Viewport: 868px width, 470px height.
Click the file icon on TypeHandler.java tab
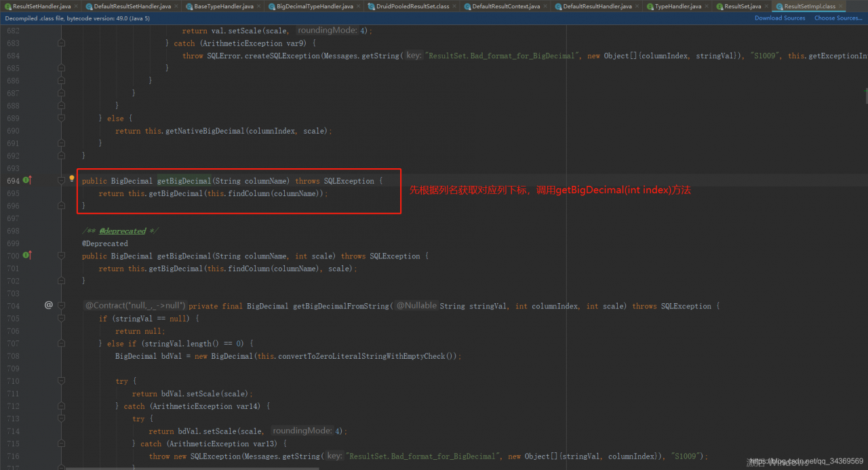[650, 6]
